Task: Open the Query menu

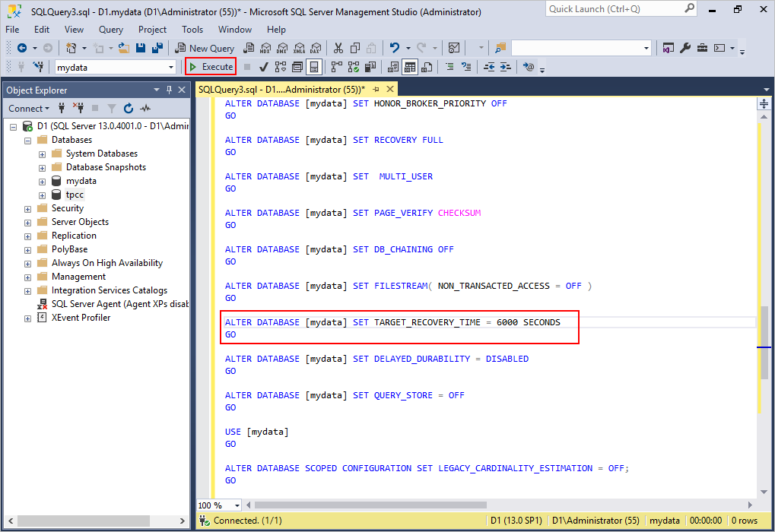Action: tap(111, 30)
